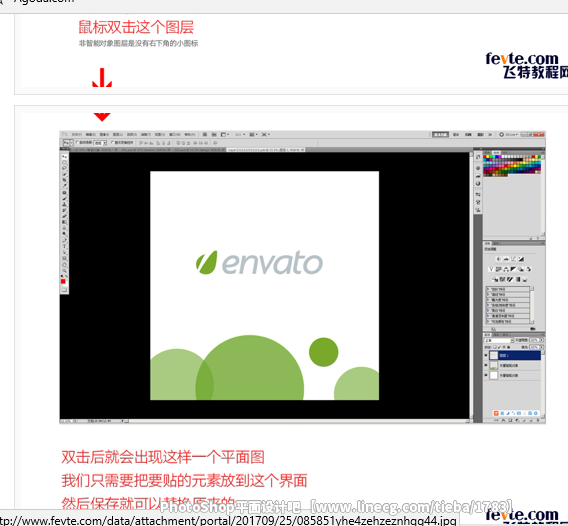Hide the 图层 1 layer eye icon
Image resolution: width=568 pixels, height=526 pixels.
pos(486,355)
